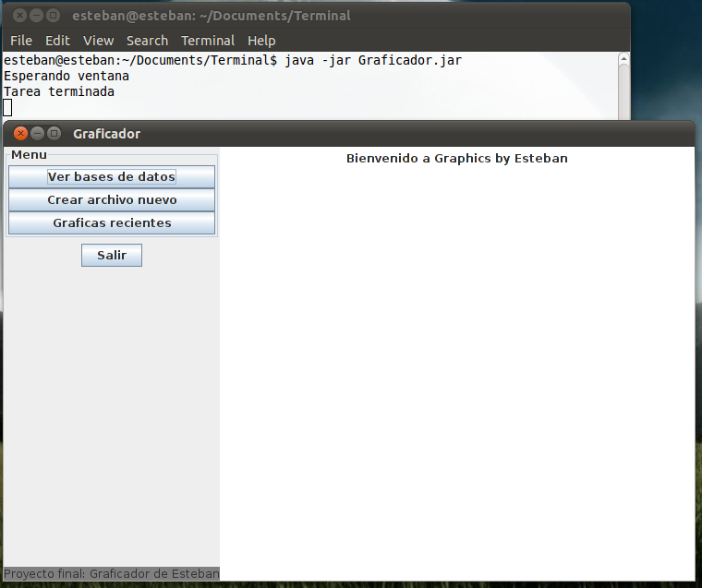Click the 'Tarea terminada' line in terminal
702x588 pixels.
coord(59,91)
